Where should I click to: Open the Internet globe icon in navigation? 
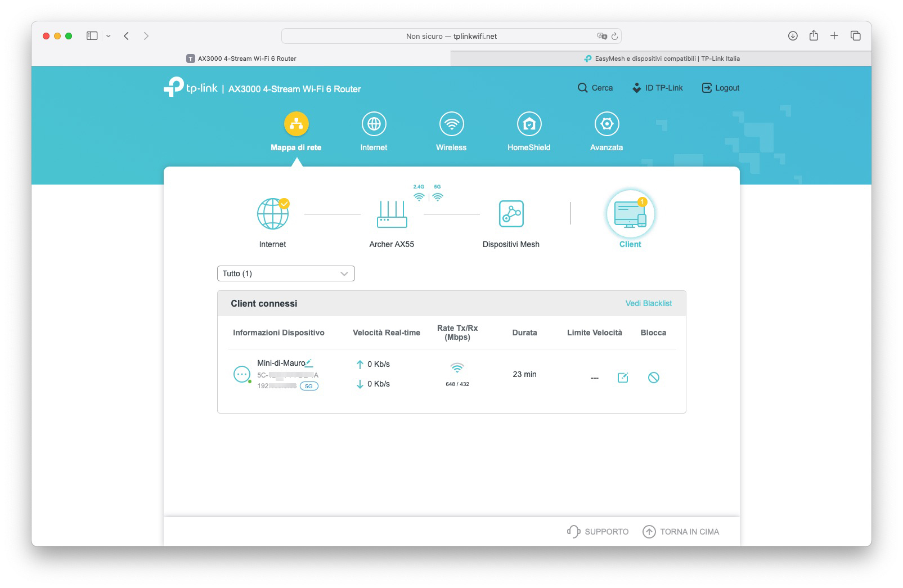[x=374, y=124]
